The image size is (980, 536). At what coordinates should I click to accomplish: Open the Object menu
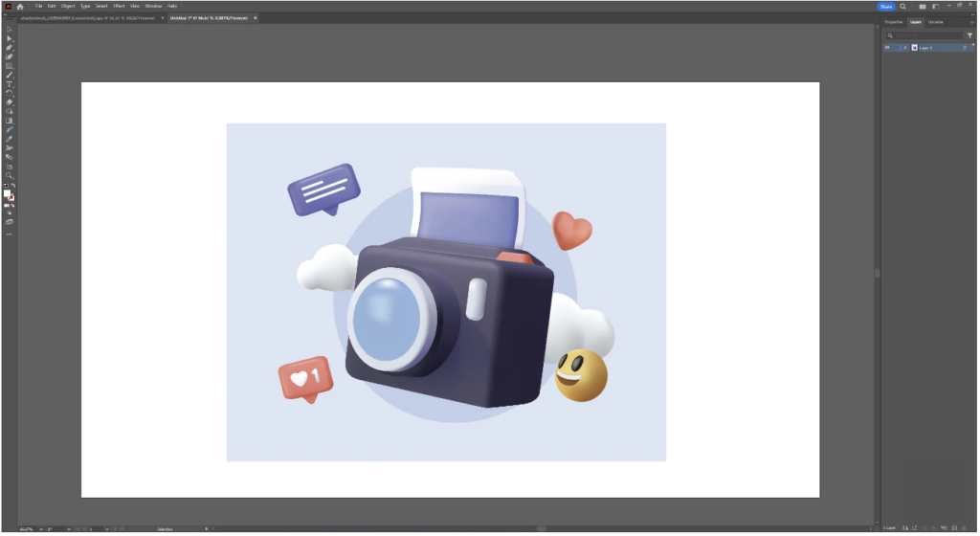[68, 6]
